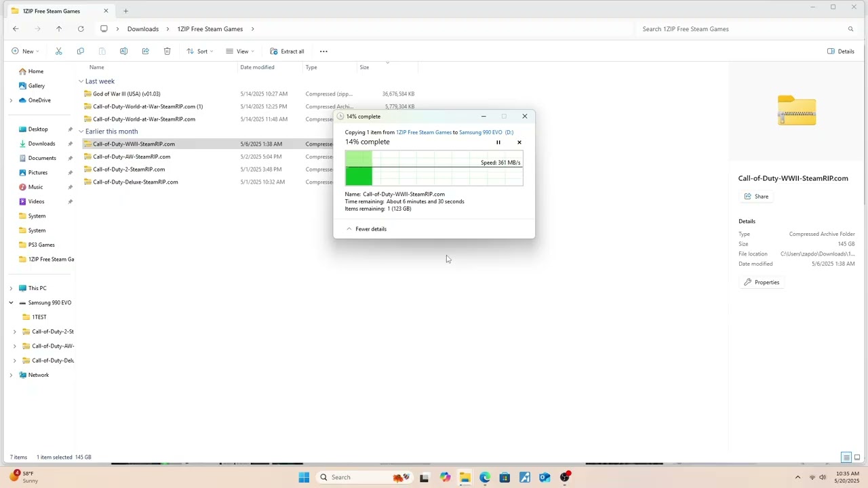This screenshot has height=488, width=868.
Task: Follow the source folder link in copy dialog
Action: click(x=424, y=133)
